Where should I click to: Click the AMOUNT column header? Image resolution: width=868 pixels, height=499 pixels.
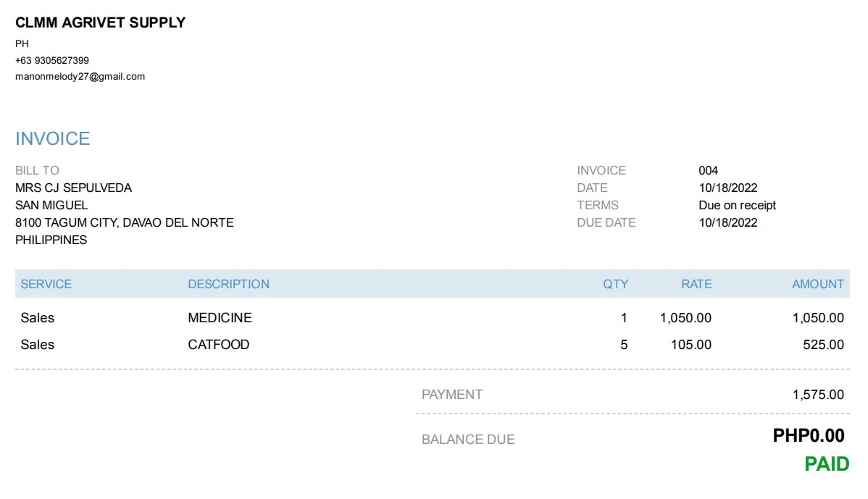[817, 284]
